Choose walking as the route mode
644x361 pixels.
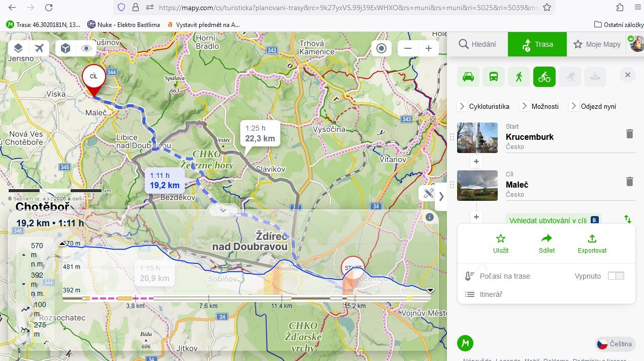(x=519, y=77)
